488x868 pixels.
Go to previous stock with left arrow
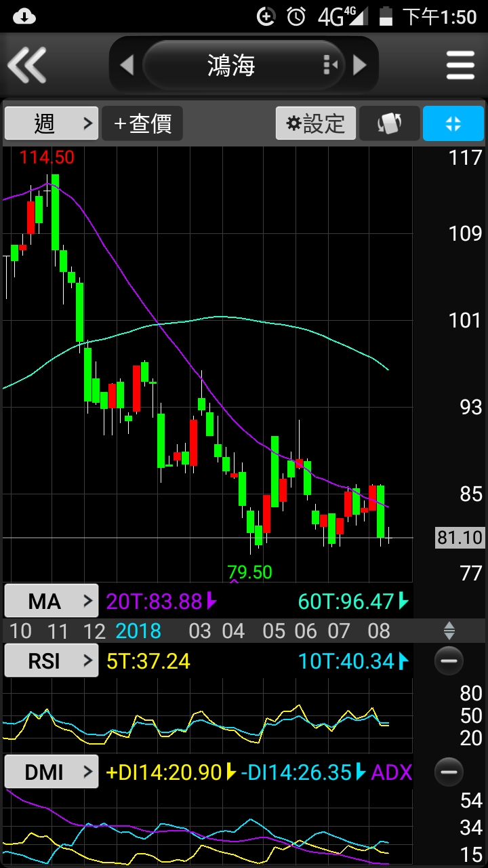tap(127, 65)
